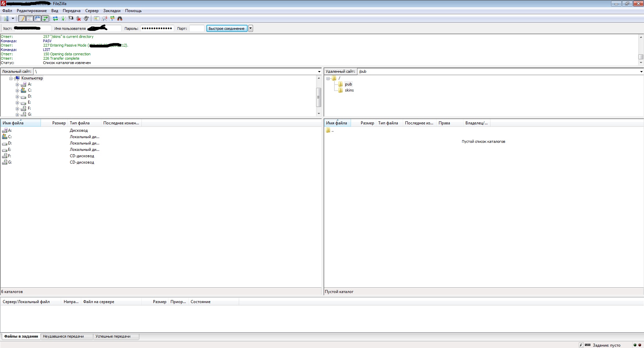Toggle the local directory tree display
The height and width of the screenshot is (348, 644).
pos(30,19)
